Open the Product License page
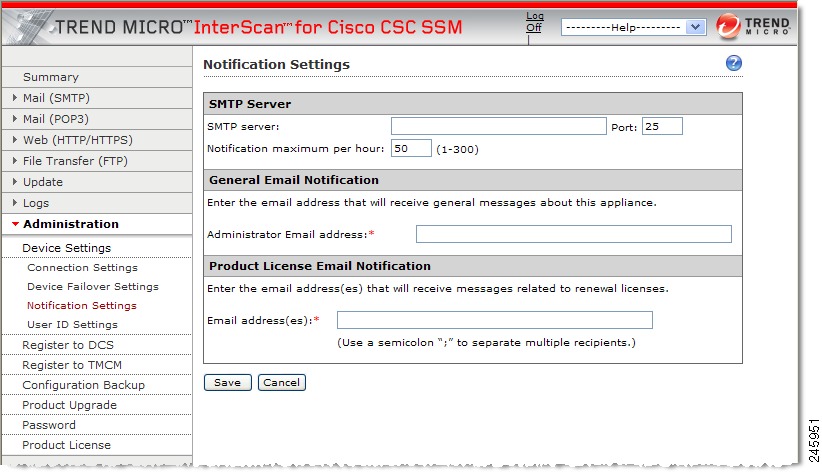The height and width of the screenshot is (472, 822). [67, 445]
